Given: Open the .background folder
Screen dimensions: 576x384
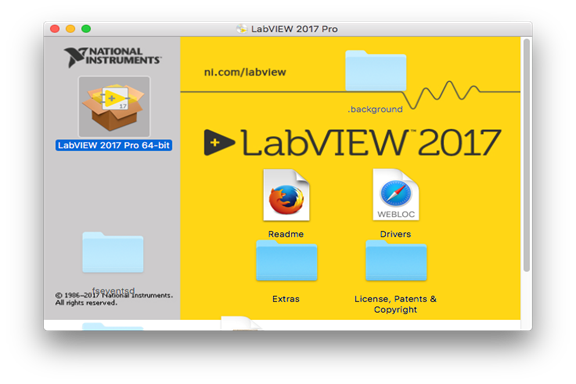Looking at the screenshot, I should point(375,71).
